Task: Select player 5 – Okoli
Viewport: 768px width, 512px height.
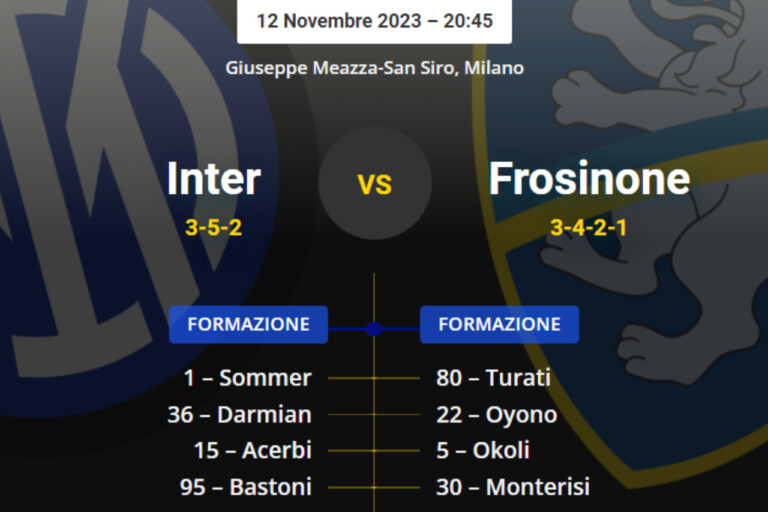Action: click(483, 450)
